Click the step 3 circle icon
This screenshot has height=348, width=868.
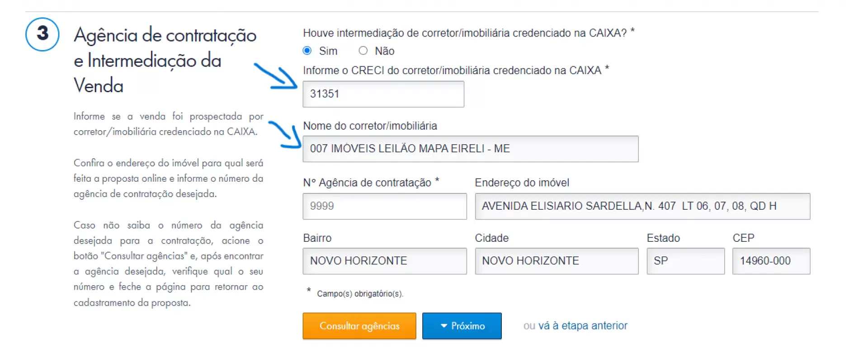tap(42, 34)
